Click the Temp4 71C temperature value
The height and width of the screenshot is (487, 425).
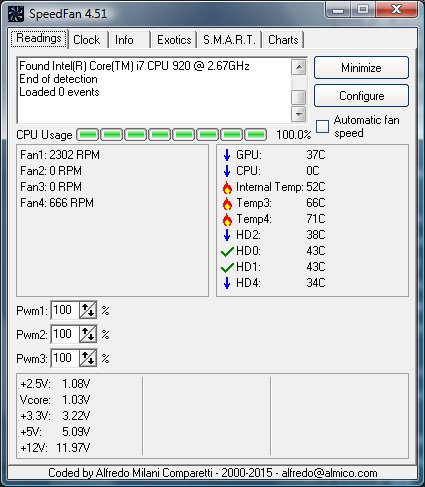(316, 219)
